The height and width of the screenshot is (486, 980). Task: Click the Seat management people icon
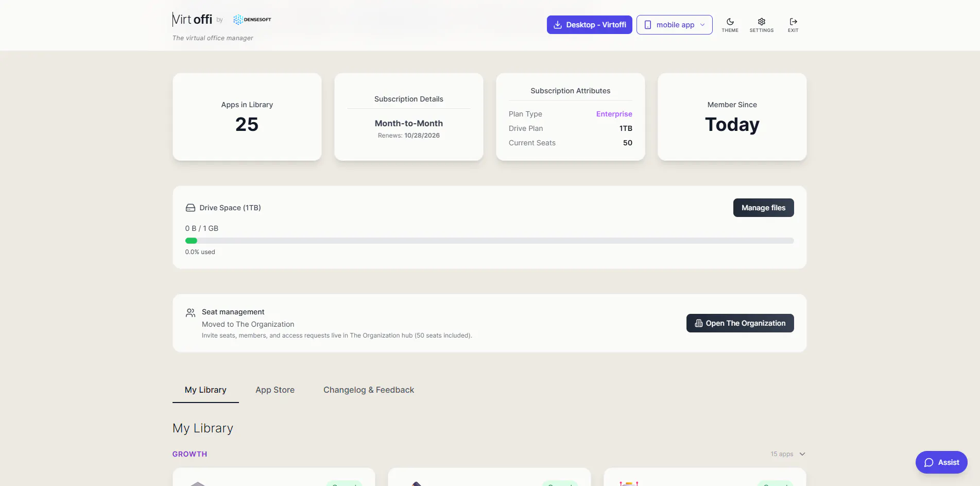click(191, 313)
